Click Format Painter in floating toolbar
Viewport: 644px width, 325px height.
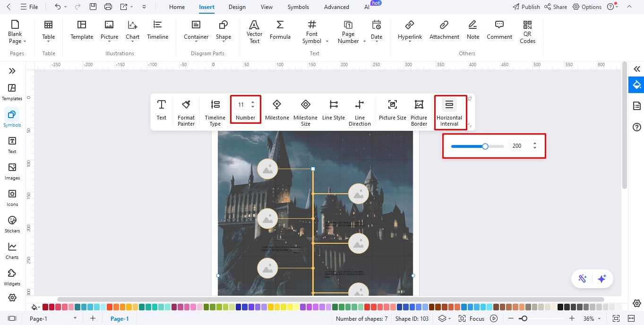point(186,113)
